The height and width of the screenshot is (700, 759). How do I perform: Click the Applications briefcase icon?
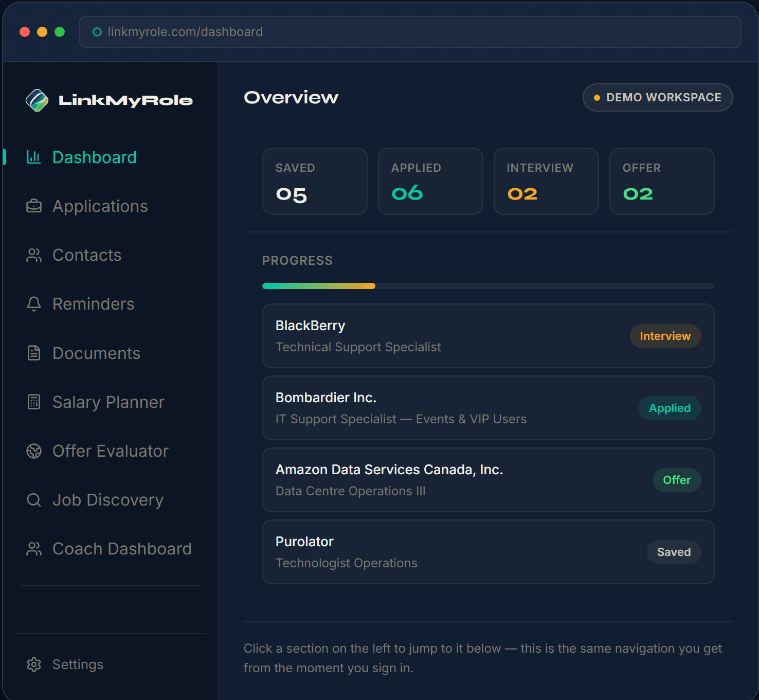click(34, 206)
